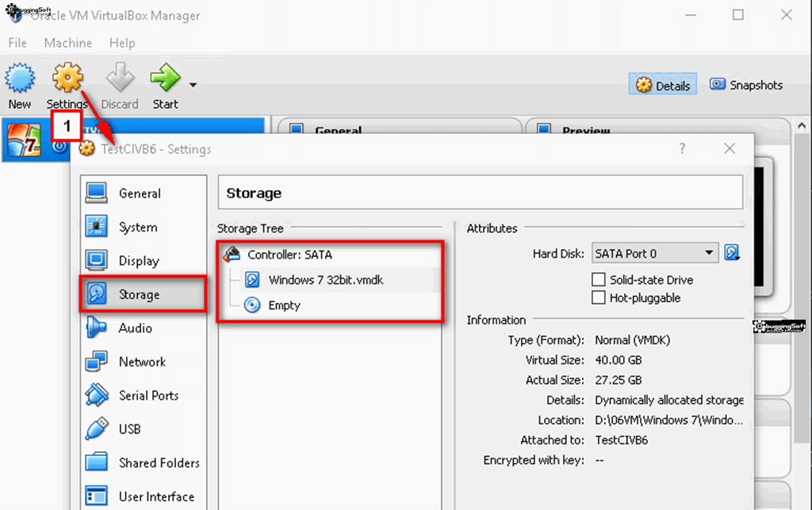Click the disk Location path value
Viewport: 812px width, 510px height.
click(669, 420)
